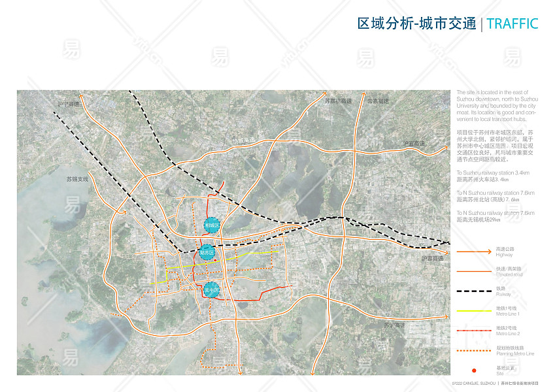Click the 距离苏州北站(高铁)7.6km line

[x=488, y=199]
